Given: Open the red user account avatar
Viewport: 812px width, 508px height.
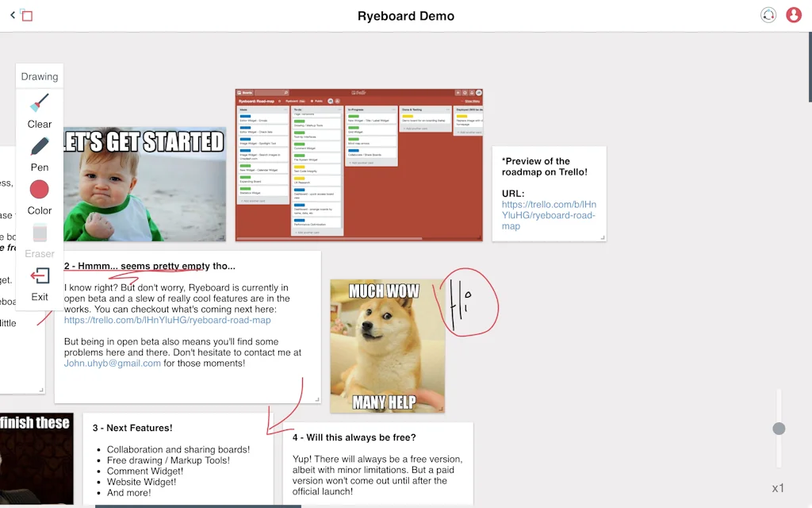Looking at the screenshot, I should tap(794, 14).
